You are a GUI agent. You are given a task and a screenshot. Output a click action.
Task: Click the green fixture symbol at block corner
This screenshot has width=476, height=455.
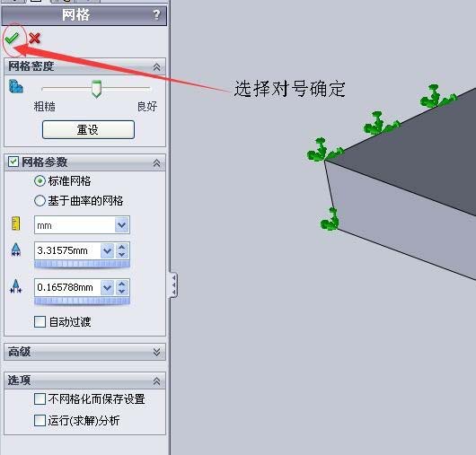tap(324, 150)
